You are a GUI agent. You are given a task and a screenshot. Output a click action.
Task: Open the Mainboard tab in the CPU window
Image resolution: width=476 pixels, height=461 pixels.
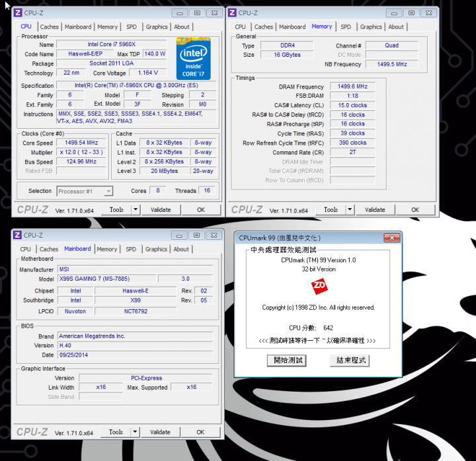click(x=78, y=27)
